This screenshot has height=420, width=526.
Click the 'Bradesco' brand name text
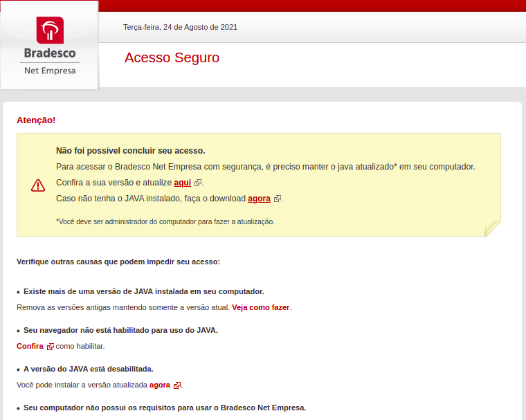[x=50, y=53]
